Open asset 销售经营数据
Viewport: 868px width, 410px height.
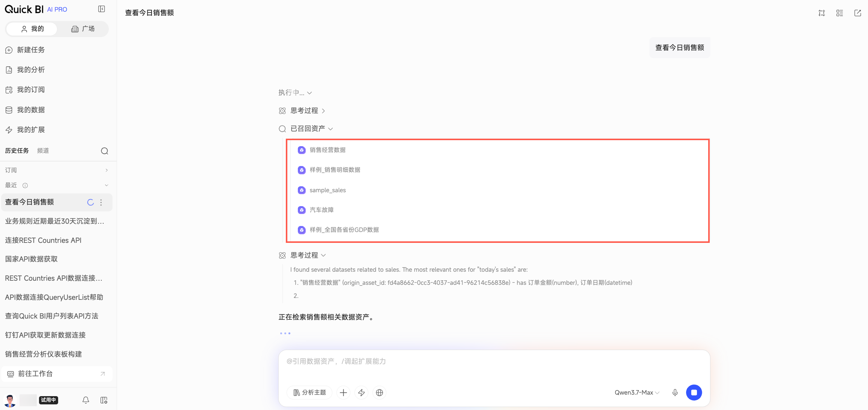pyautogui.click(x=322, y=150)
